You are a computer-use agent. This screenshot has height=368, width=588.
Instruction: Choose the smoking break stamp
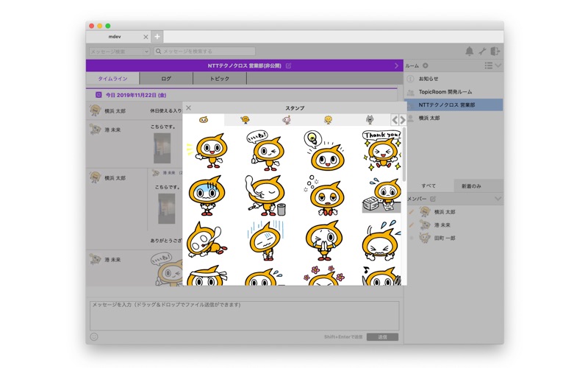265,195
